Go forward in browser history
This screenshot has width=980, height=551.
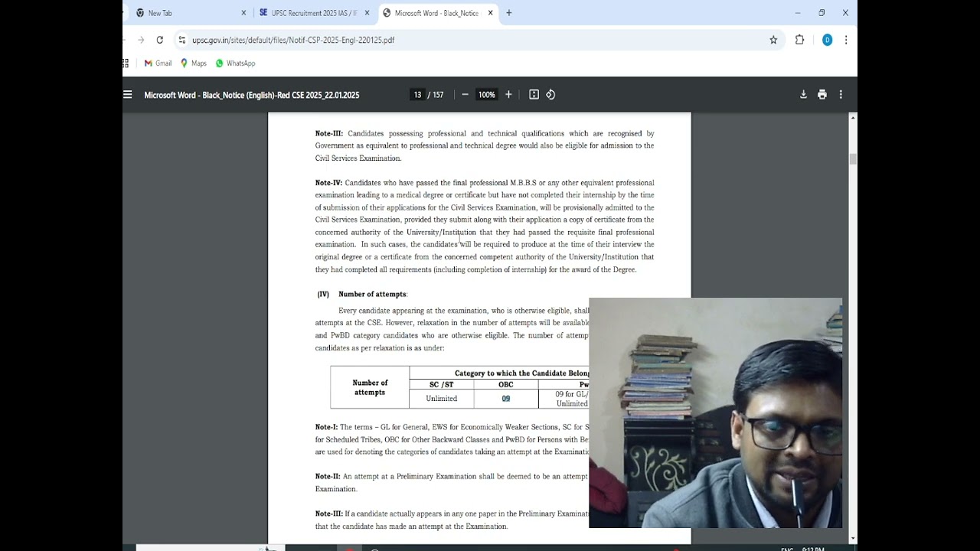click(141, 40)
